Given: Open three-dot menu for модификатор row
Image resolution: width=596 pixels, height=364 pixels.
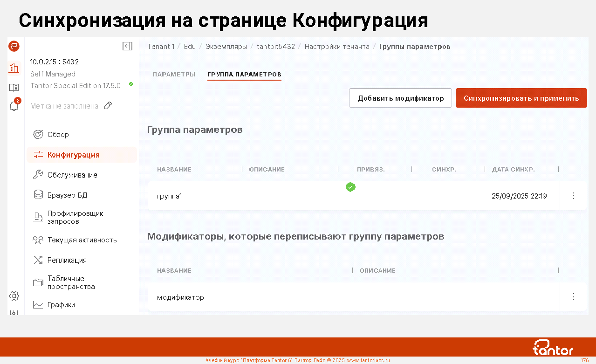Looking at the screenshot, I should coord(573,297).
